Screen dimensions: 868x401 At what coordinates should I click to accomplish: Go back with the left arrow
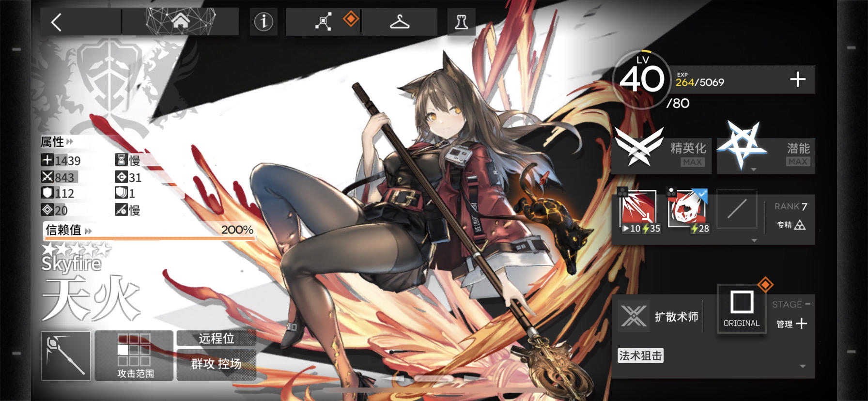(x=56, y=22)
